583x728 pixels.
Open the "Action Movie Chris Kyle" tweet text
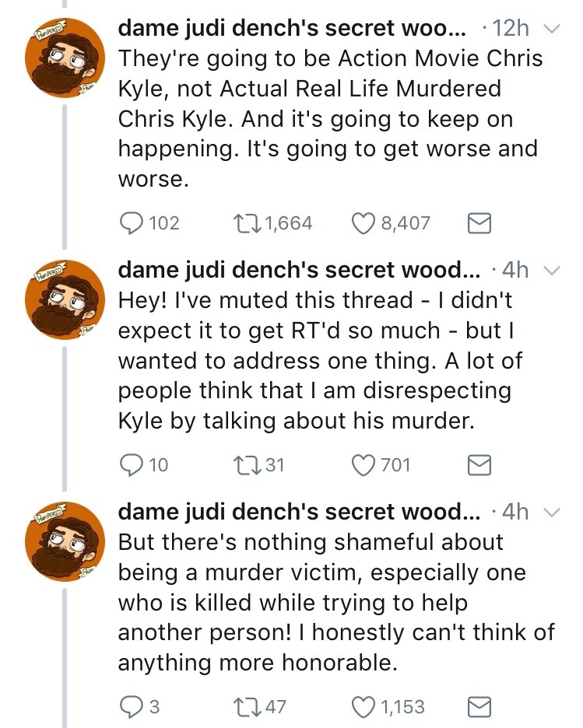click(327, 118)
